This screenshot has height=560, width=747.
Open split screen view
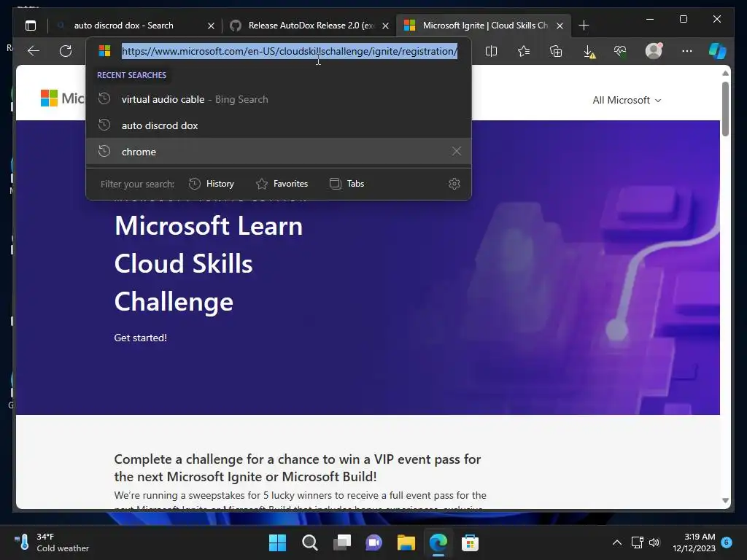coord(491,51)
